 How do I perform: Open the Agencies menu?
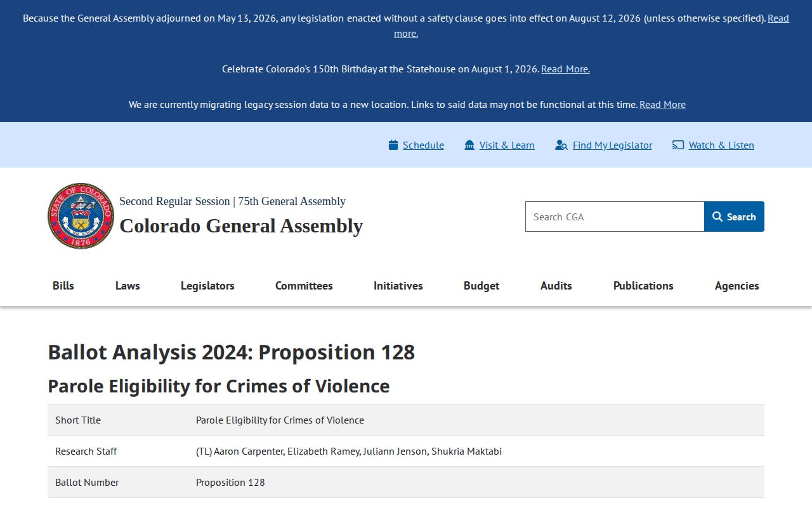click(x=737, y=286)
